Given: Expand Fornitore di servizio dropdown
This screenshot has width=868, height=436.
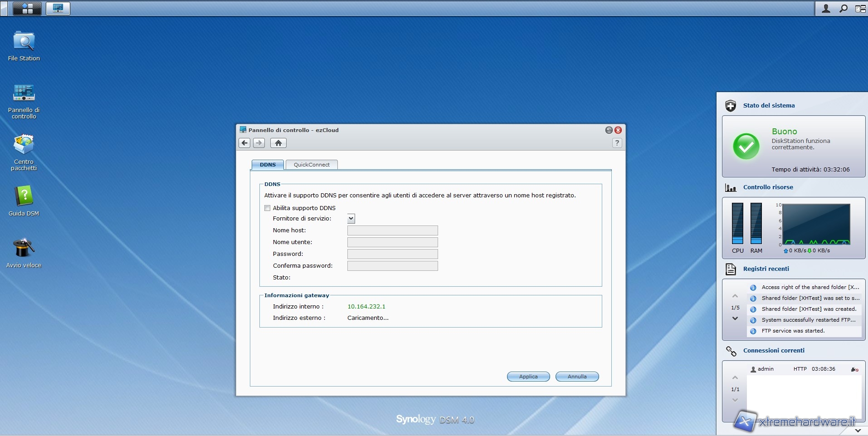Looking at the screenshot, I should [x=351, y=219].
